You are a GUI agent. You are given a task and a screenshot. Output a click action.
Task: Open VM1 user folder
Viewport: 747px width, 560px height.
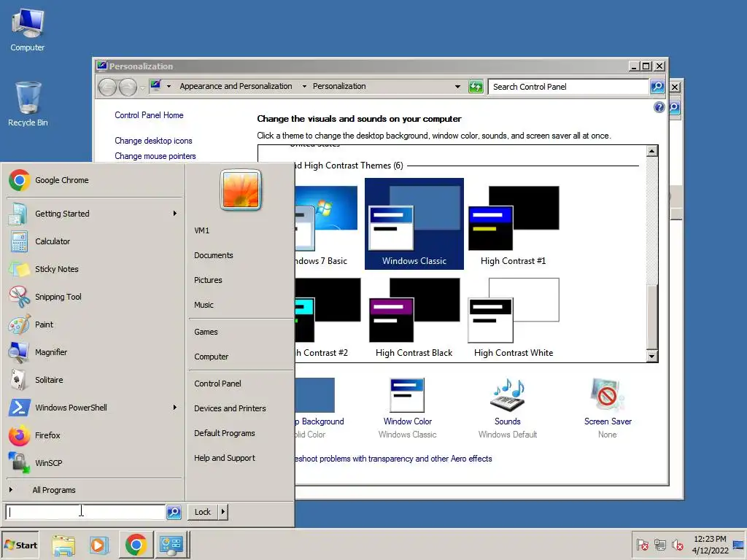201,230
